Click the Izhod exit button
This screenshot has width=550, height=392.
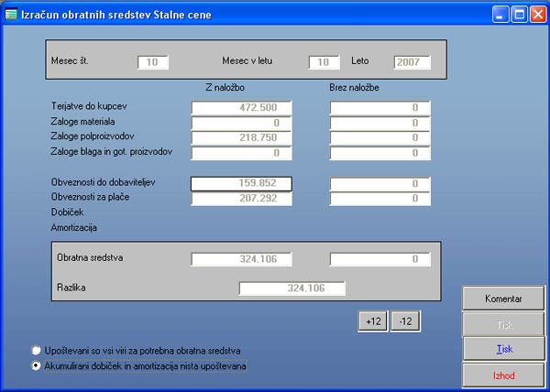click(x=503, y=376)
